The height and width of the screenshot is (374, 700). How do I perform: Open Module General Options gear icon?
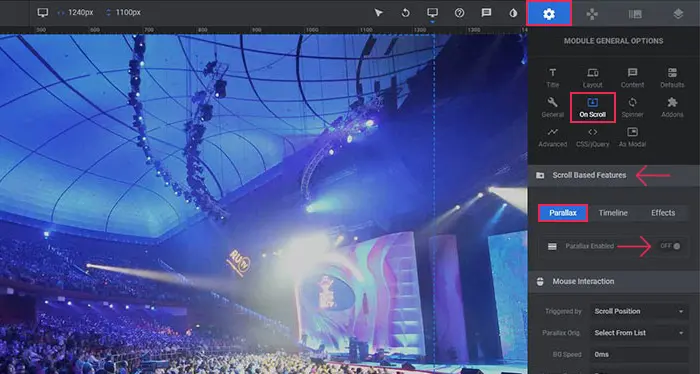(x=549, y=13)
